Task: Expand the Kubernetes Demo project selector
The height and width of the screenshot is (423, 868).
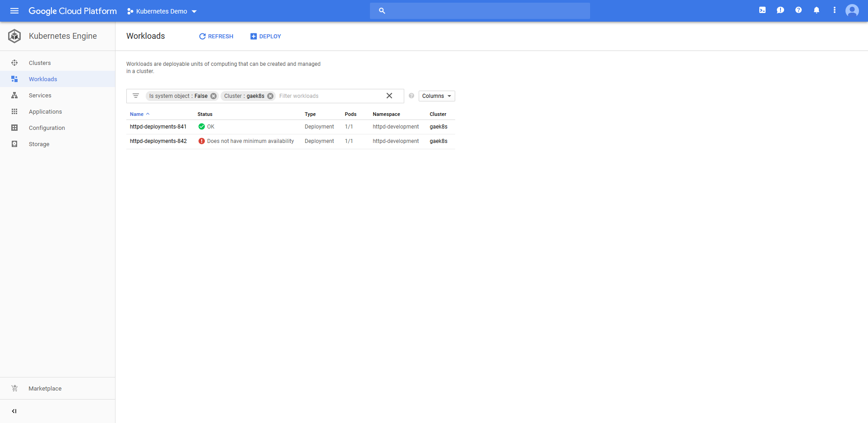Action: point(162,11)
